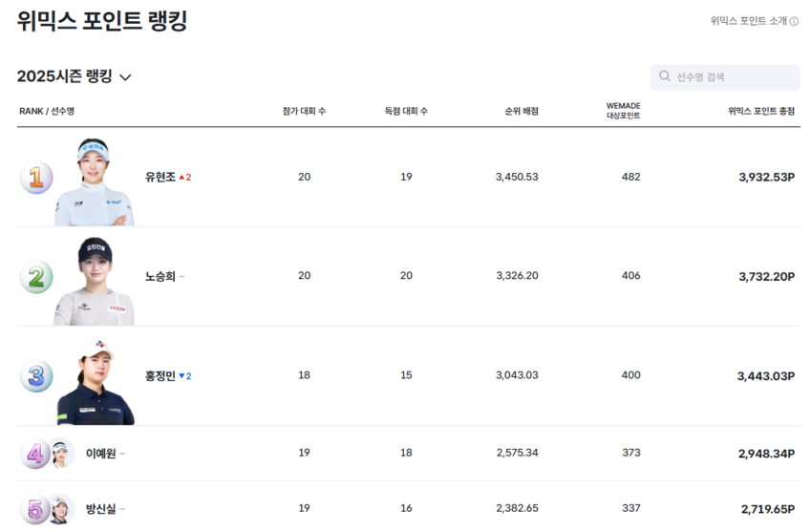Click the magnifier search icon
This screenshot has height=532, width=811.
pos(665,76)
